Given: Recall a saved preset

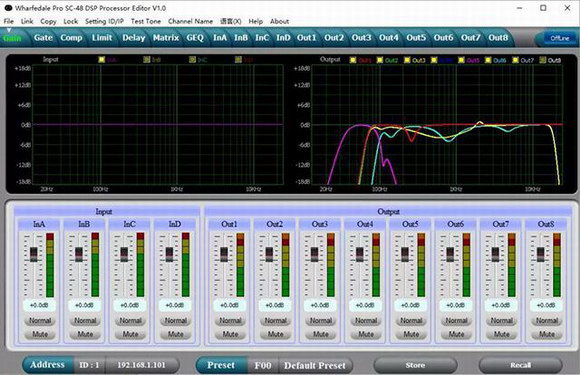Looking at the screenshot, I should tap(520, 365).
